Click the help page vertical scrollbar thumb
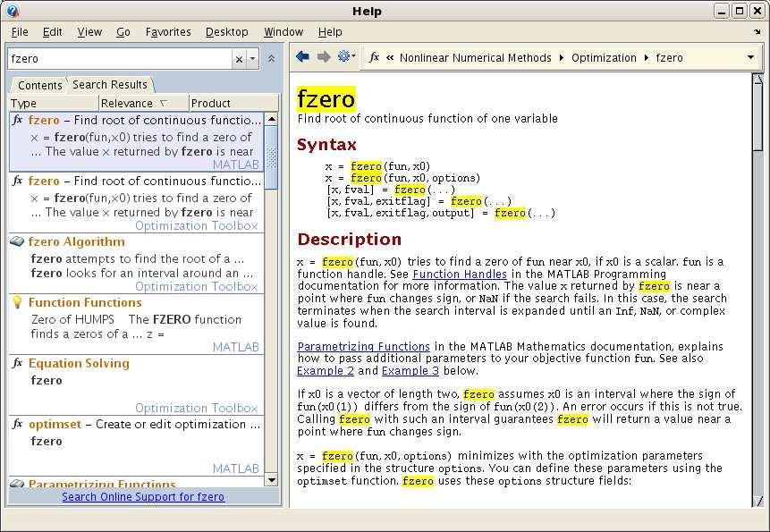This screenshot has width=770, height=532. pyautogui.click(x=758, y=118)
